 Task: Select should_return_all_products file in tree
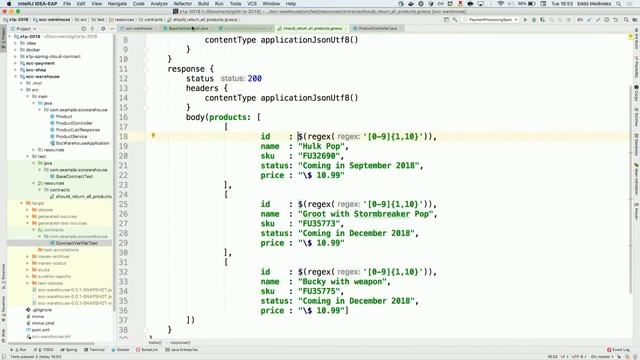coord(83,196)
